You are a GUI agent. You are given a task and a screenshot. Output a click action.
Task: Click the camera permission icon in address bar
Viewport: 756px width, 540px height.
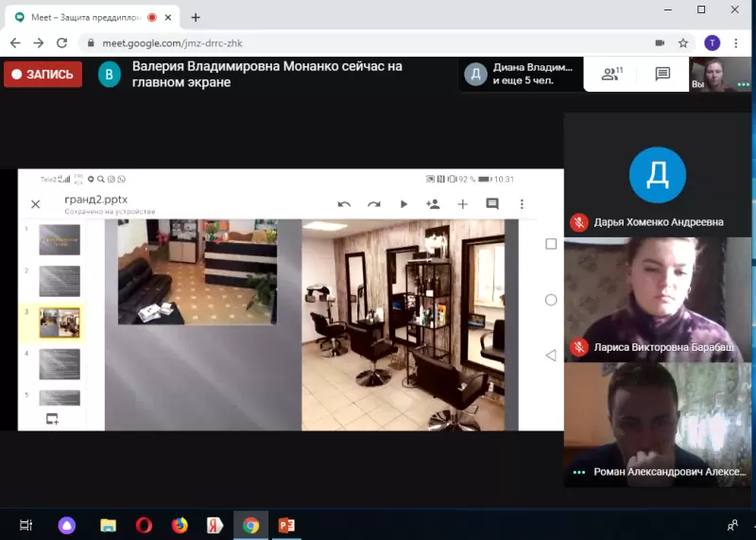[x=660, y=43]
